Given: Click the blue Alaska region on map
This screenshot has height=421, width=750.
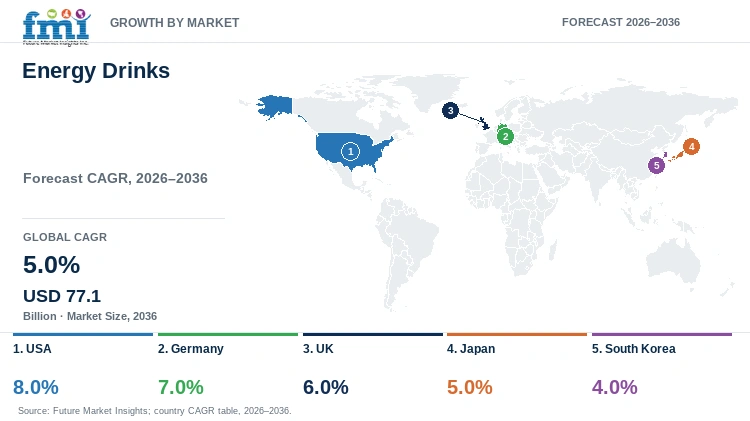Looking at the screenshot, I should pos(275,106).
